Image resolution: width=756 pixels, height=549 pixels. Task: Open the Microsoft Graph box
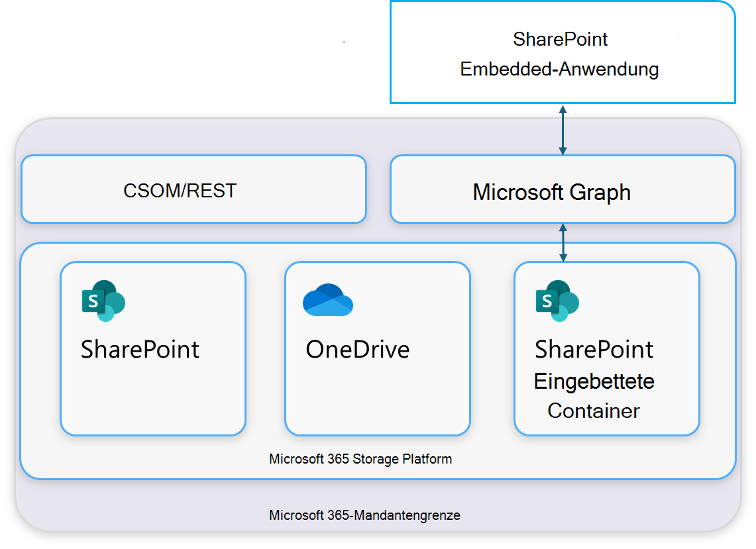tap(563, 190)
